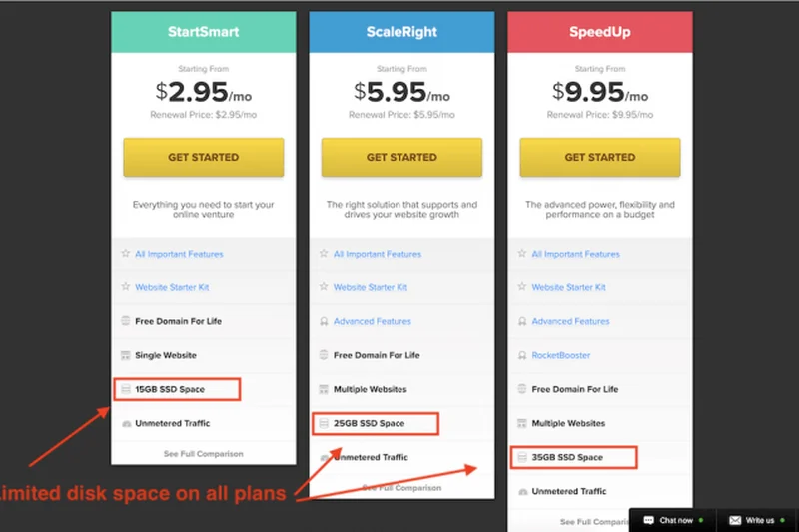Click the domain icon beside StartSmart Free Domain For Life
The image size is (799, 532).
pyautogui.click(x=126, y=321)
